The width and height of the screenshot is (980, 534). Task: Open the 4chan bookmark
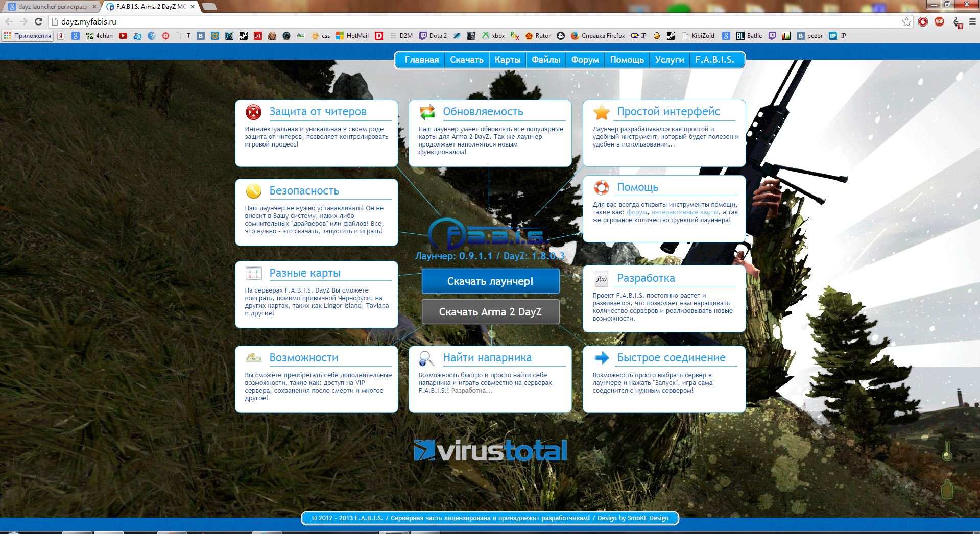click(100, 36)
